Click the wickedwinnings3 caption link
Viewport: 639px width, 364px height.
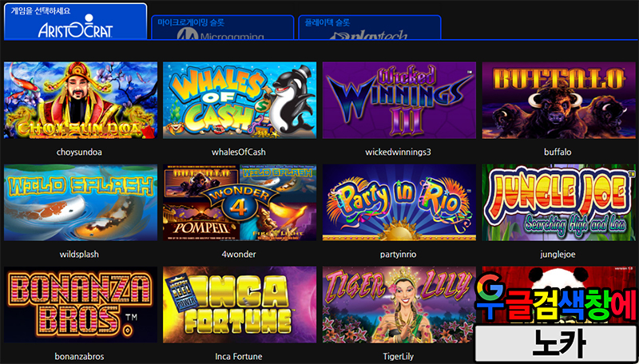coord(398,152)
